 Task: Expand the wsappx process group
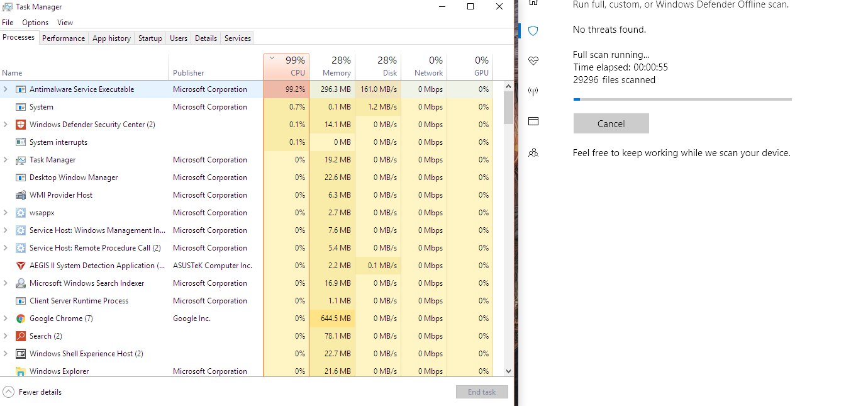(6, 213)
